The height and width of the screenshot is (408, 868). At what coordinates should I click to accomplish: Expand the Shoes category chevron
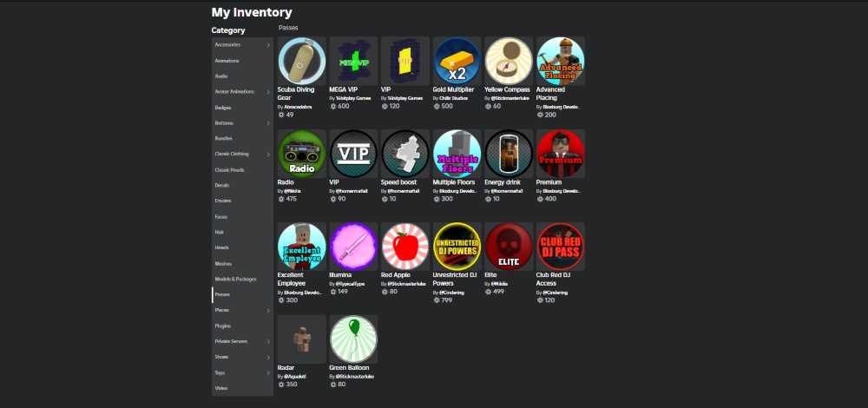(268, 357)
